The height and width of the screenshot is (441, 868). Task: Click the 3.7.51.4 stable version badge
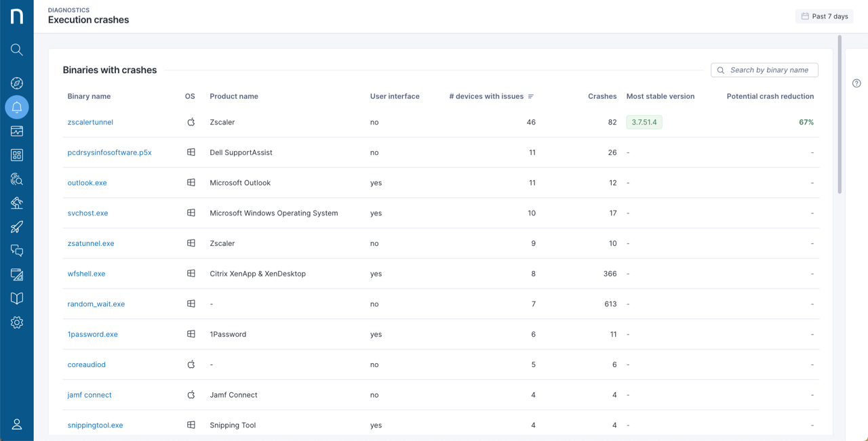click(644, 123)
